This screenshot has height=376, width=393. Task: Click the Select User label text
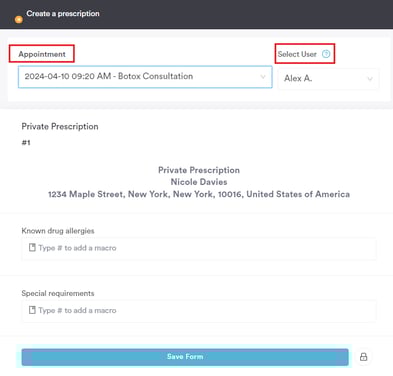click(297, 54)
